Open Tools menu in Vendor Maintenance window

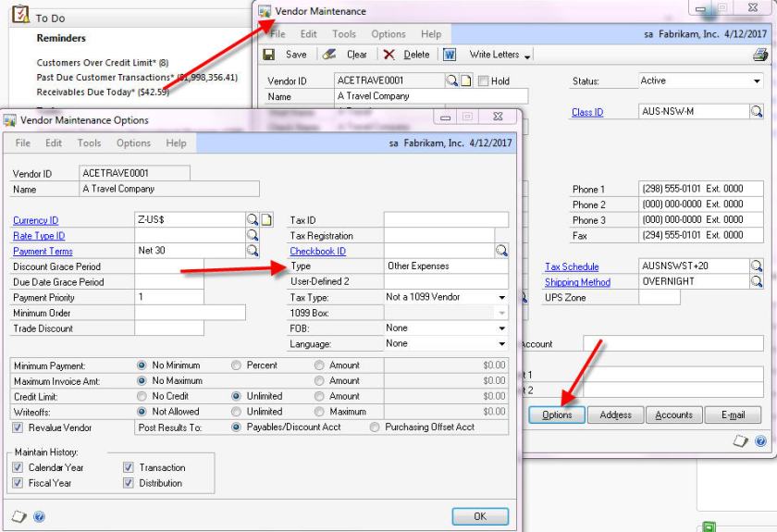tap(344, 34)
